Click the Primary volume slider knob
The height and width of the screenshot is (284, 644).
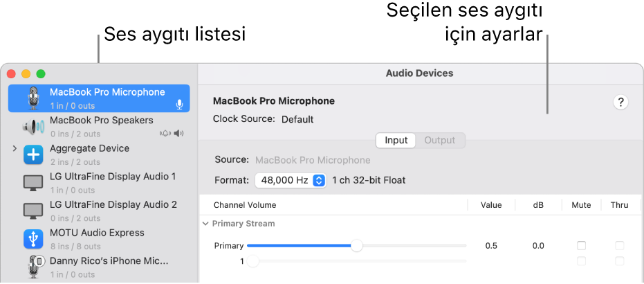(x=357, y=246)
